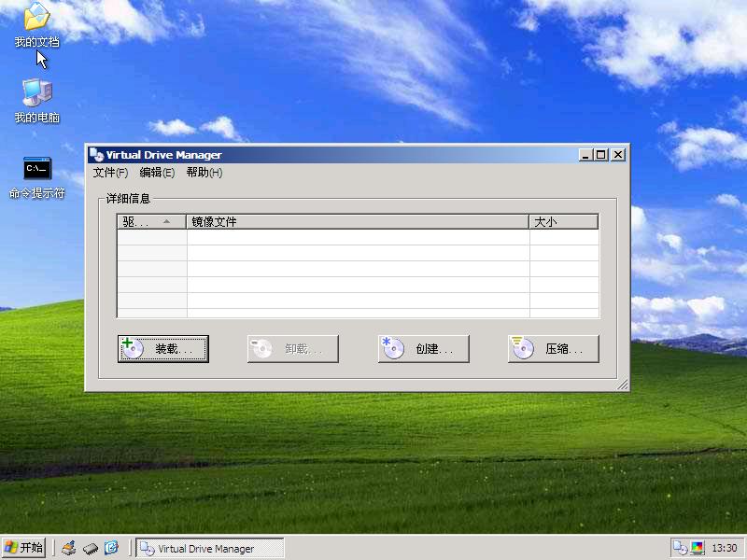Sort by the 驱... drive column header

[151, 221]
